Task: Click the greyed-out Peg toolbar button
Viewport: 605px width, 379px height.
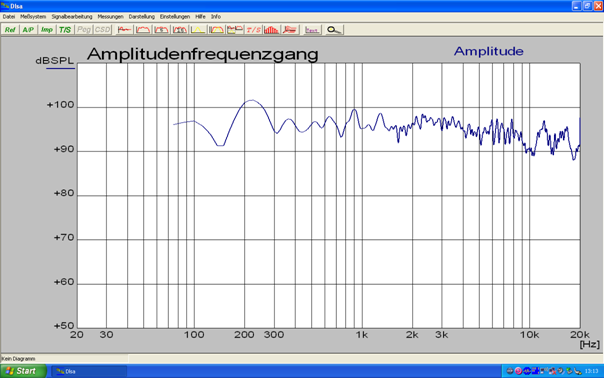Action: point(84,30)
